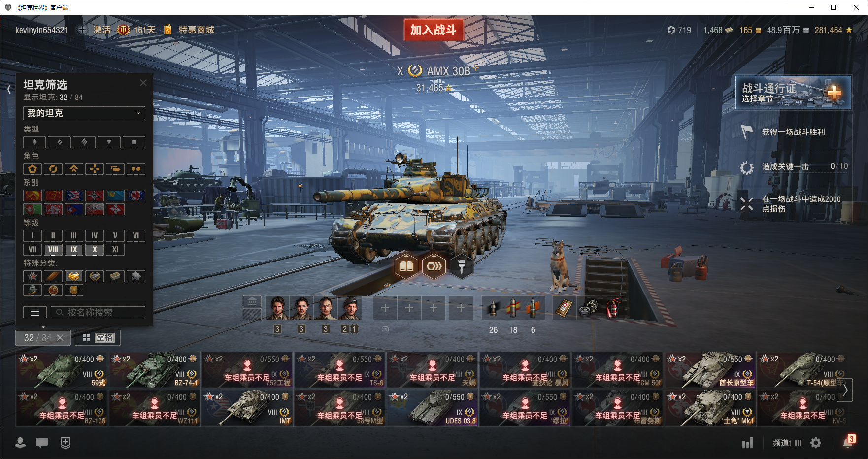868x459 pixels.
Task: Open the field modification book icon
Action: pos(406,266)
